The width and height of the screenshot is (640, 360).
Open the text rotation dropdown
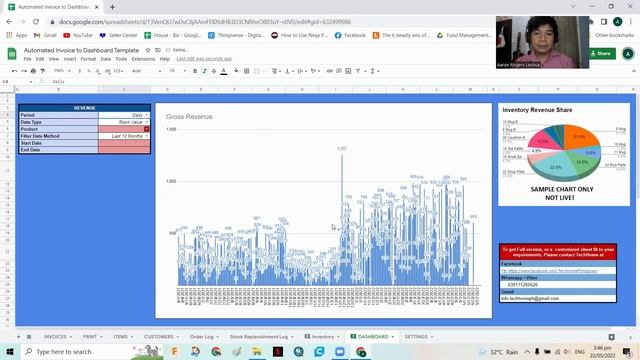point(315,71)
